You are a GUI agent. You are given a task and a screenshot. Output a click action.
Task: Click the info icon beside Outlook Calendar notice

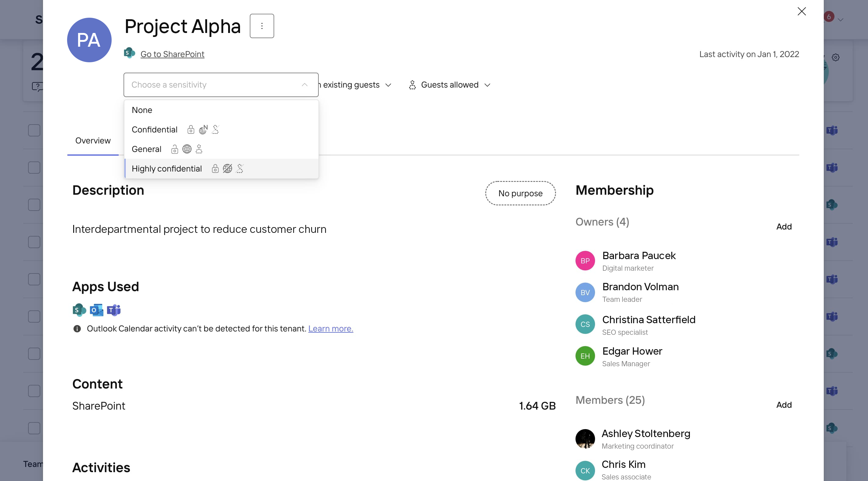click(77, 328)
